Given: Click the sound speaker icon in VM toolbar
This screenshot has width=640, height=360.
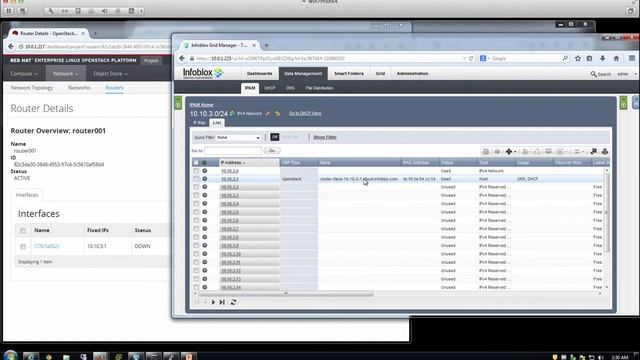Looking at the screenshot, I should [104, 11].
